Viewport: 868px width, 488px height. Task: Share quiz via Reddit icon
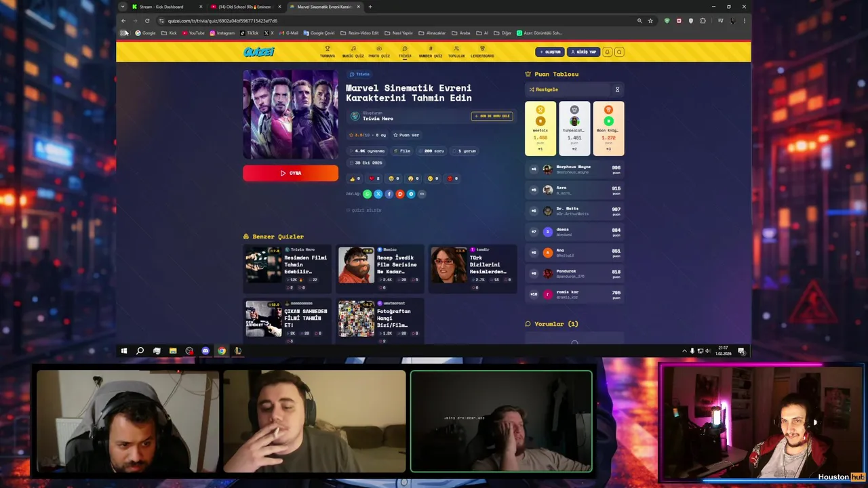point(399,194)
